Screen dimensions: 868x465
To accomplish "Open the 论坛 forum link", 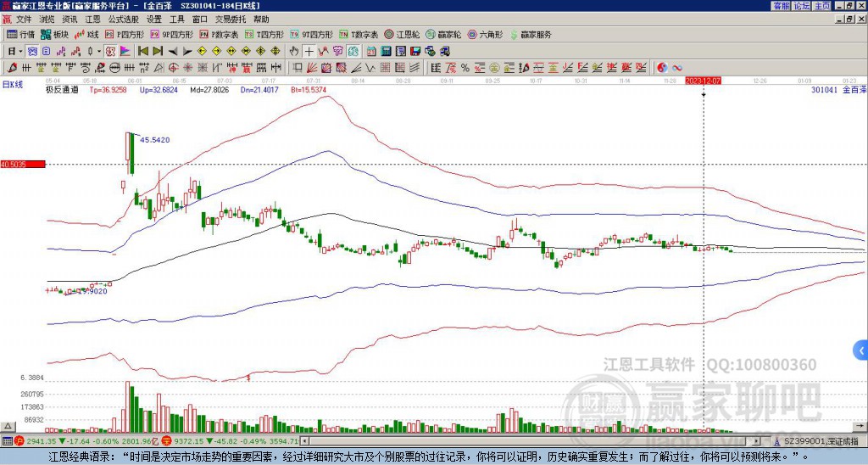I will tap(802, 6).
